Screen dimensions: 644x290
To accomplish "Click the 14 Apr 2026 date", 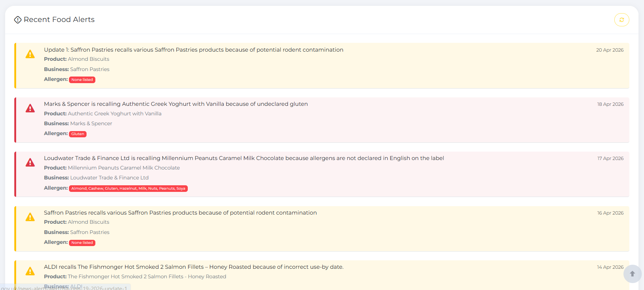I will point(610,267).
